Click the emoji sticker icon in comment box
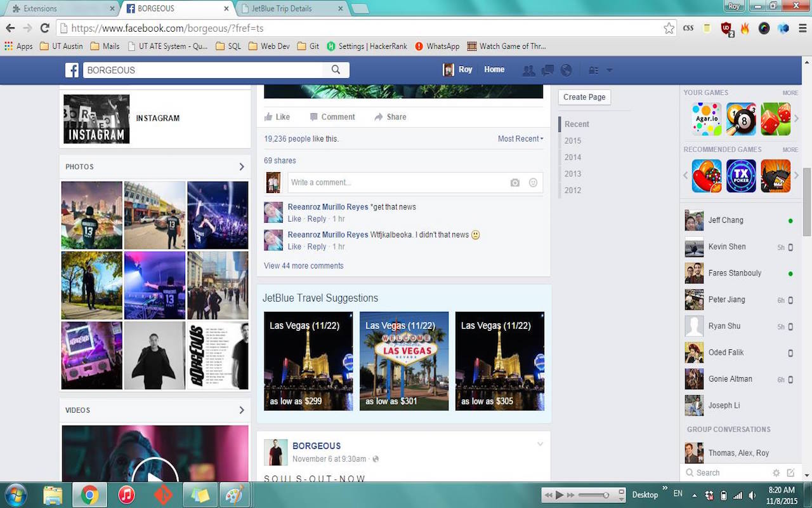 (x=533, y=183)
